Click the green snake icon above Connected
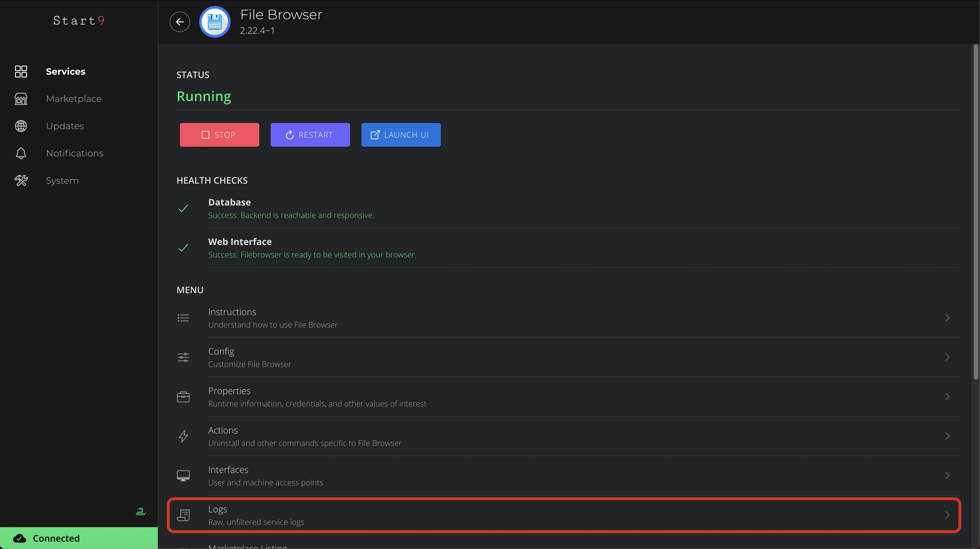980x549 pixels. click(141, 511)
